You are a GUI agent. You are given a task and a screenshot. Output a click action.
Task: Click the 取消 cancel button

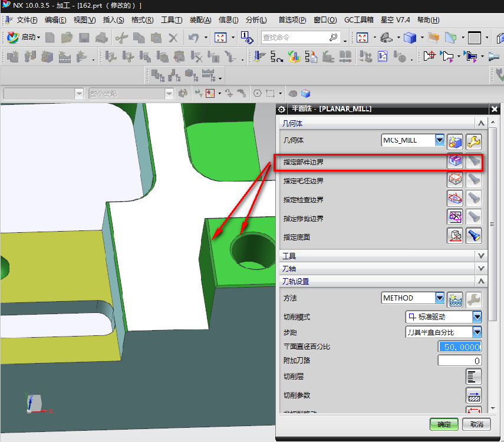point(476,424)
